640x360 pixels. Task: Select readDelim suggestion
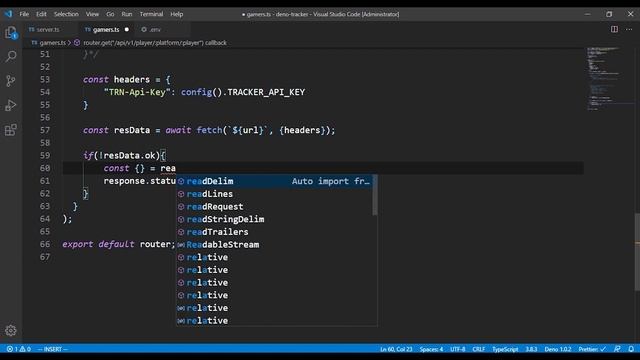[274, 181]
